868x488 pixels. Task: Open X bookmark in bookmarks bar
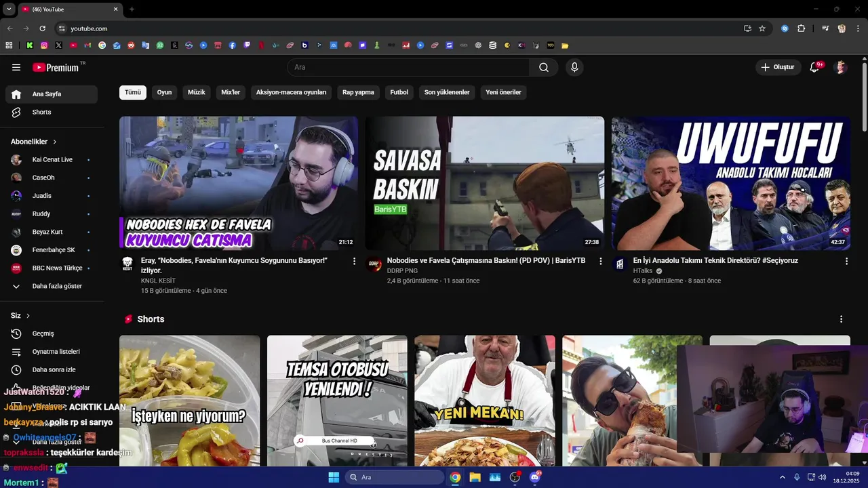pyautogui.click(x=59, y=45)
